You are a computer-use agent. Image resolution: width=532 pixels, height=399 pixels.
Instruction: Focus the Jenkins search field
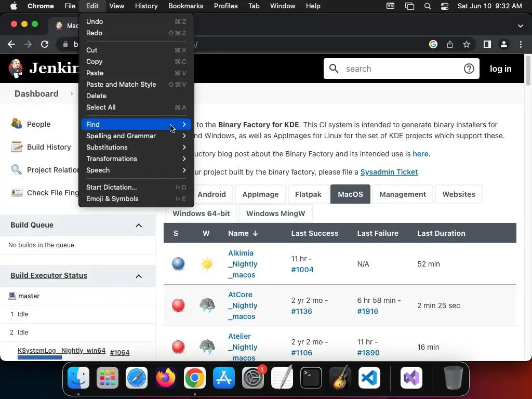point(401,69)
